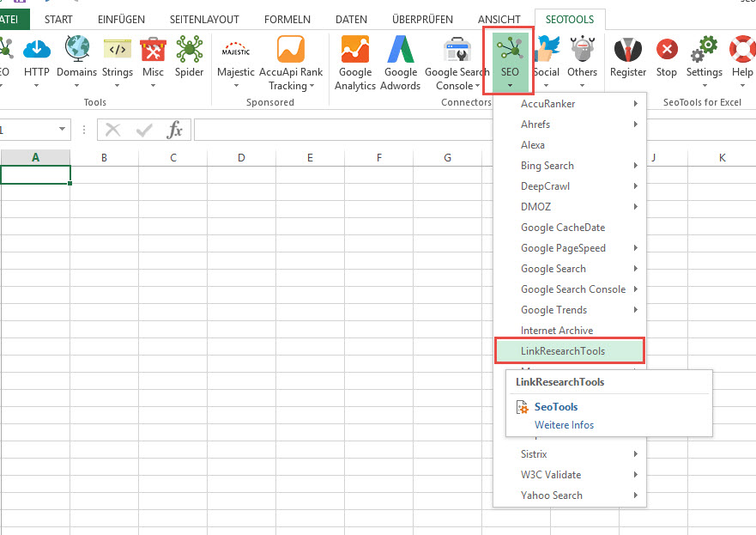Select column K header
The image size is (756, 535).
(x=722, y=158)
